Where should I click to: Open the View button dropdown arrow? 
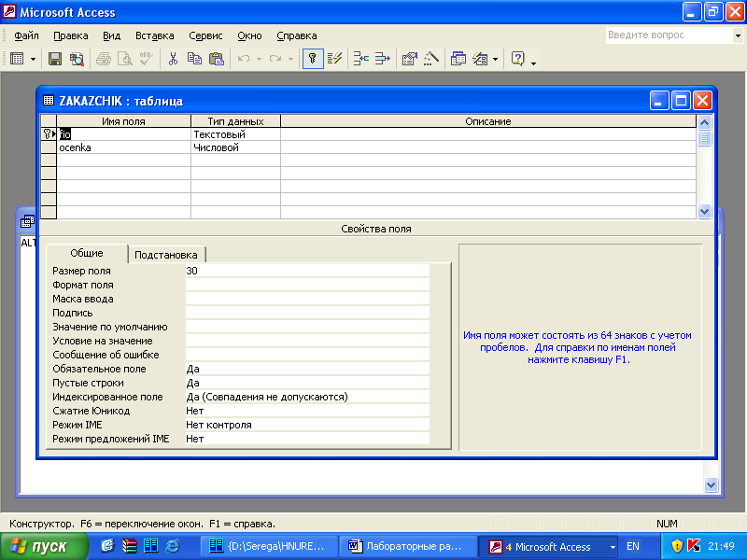click(x=33, y=59)
